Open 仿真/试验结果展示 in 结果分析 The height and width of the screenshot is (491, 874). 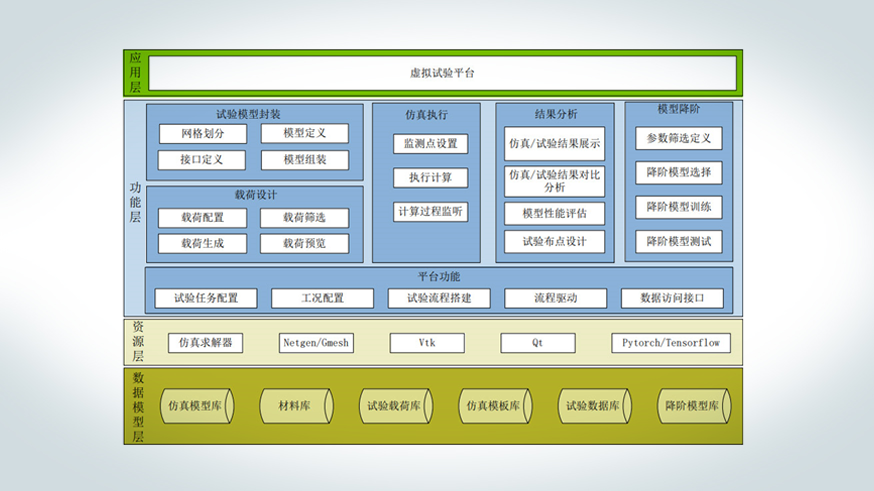tap(554, 144)
